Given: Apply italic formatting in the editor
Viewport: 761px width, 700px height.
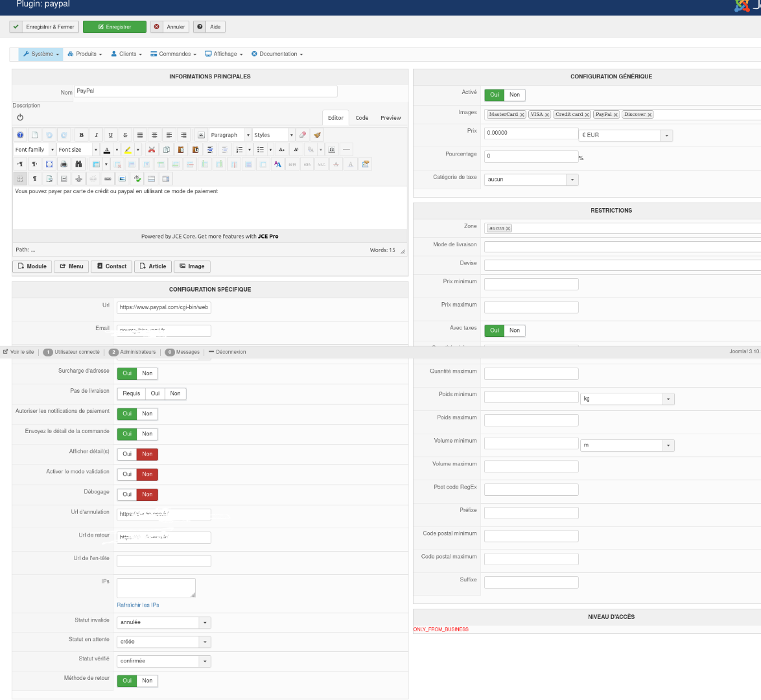Looking at the screenshot, I should click(96, 135).
